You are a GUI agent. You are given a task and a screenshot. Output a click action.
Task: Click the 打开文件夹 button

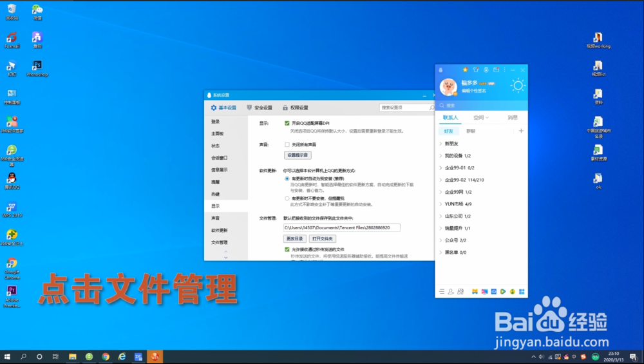point(323,239)
